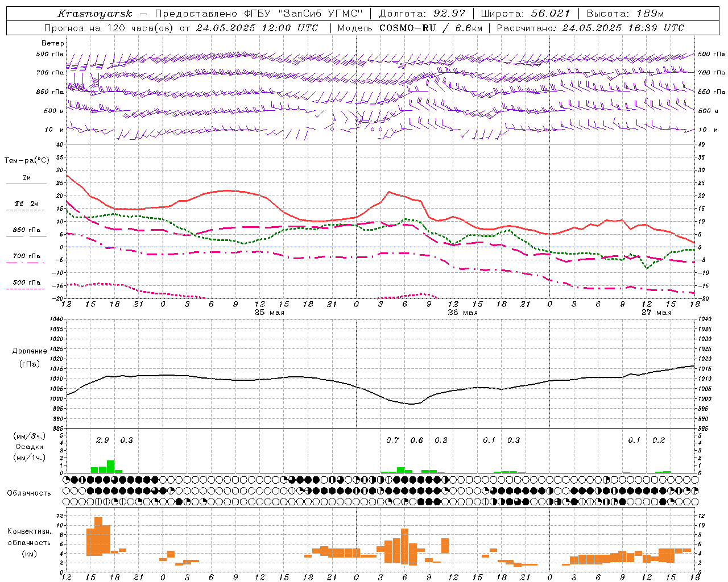The width and height of the screenshot is (728, 582).
Task: Click the '2.9' precipitation amount value
Action: (x=102, y=440)
